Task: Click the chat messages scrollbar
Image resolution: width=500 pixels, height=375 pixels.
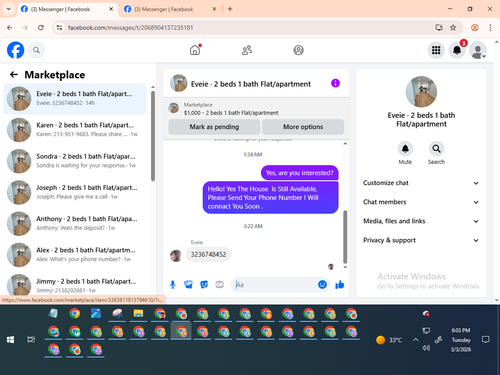Action: pos(345,237)
